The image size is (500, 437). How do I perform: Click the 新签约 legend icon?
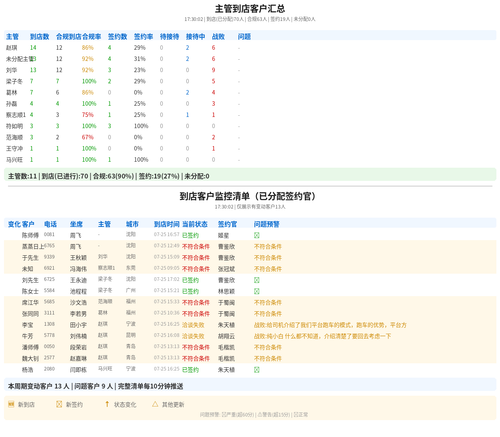tap(59, 404)
